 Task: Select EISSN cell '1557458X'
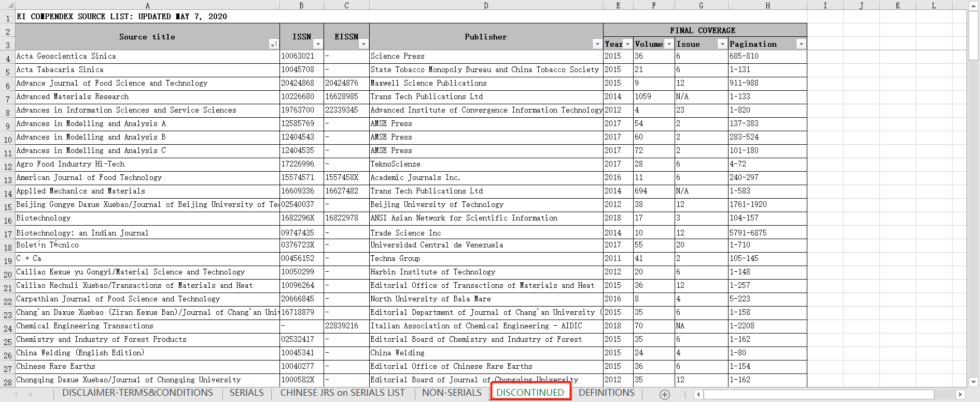pyautogui.click(x=346, y=177)
